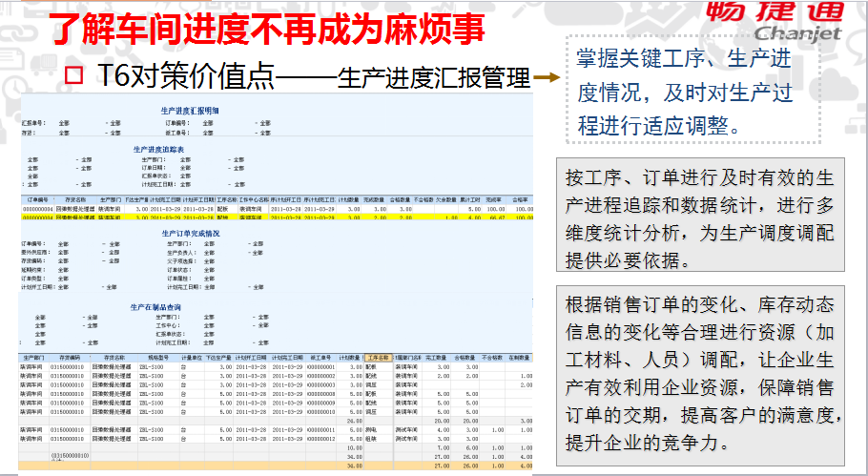Click 在制数量 column header in bottom table
The height and width of the screenshot is (476, 868).
pos(520,358)
